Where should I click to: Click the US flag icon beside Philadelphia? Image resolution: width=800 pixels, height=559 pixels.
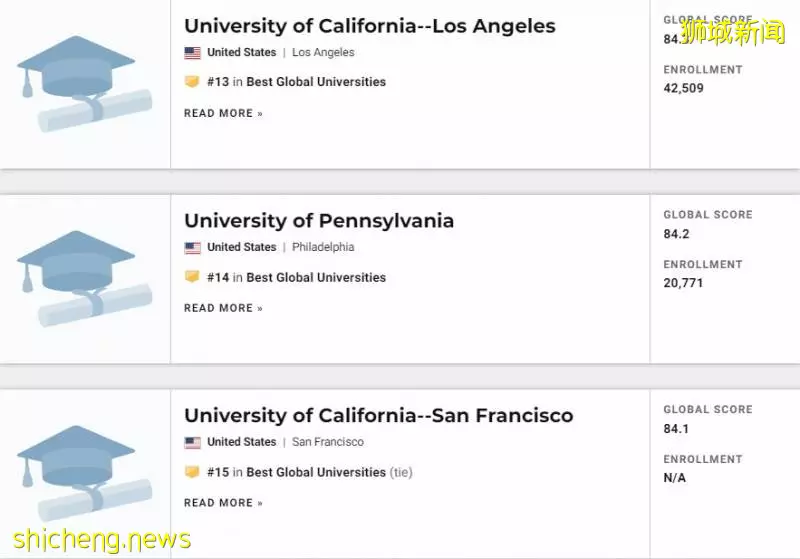pos(192,248)
